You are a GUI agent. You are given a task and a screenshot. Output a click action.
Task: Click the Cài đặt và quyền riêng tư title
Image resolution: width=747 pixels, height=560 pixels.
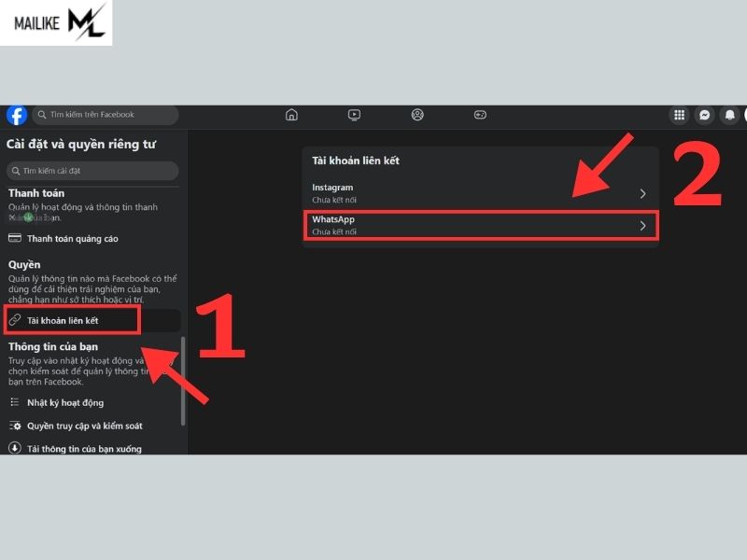81,144
